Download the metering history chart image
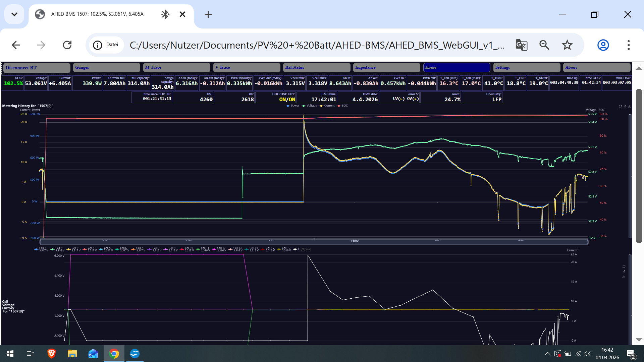Screen dimensions: 644x362 (x=630, y=106)
